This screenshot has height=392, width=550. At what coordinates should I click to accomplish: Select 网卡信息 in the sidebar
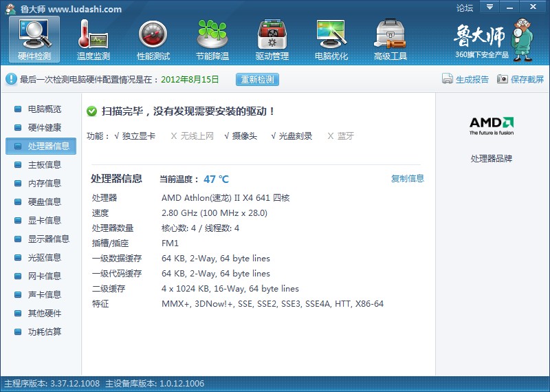pos(41,276)
